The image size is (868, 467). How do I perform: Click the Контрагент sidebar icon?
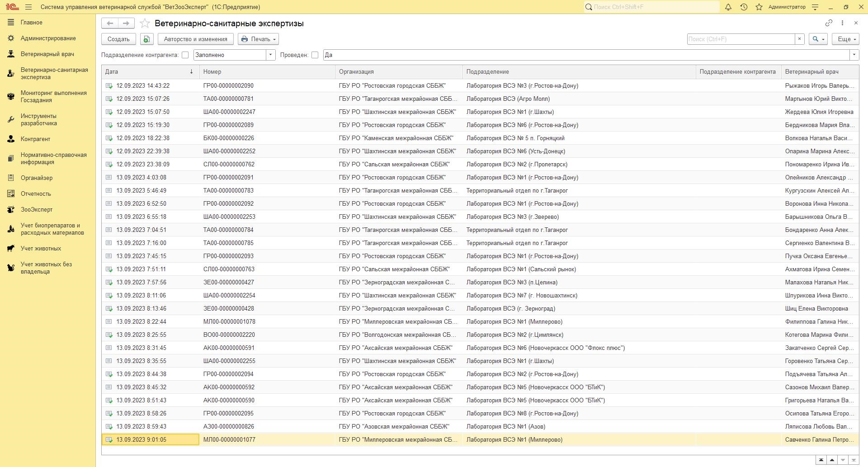click(11, 139)
